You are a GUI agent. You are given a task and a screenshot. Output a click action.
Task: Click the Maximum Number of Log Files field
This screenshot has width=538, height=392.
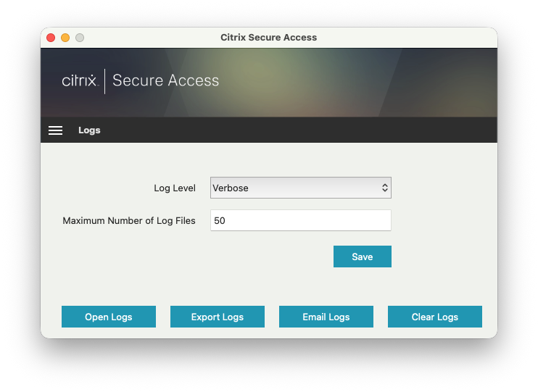(x=301, y=220)
